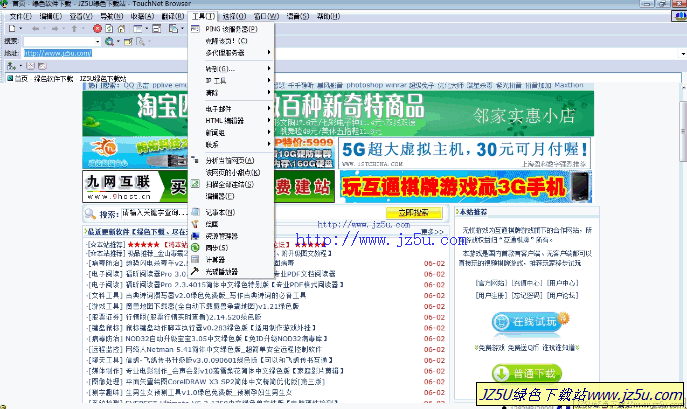This screenshot has width=687, height=409.
Task: Click the Explorer icon in Tools menu
Action: tap(195, 236)
